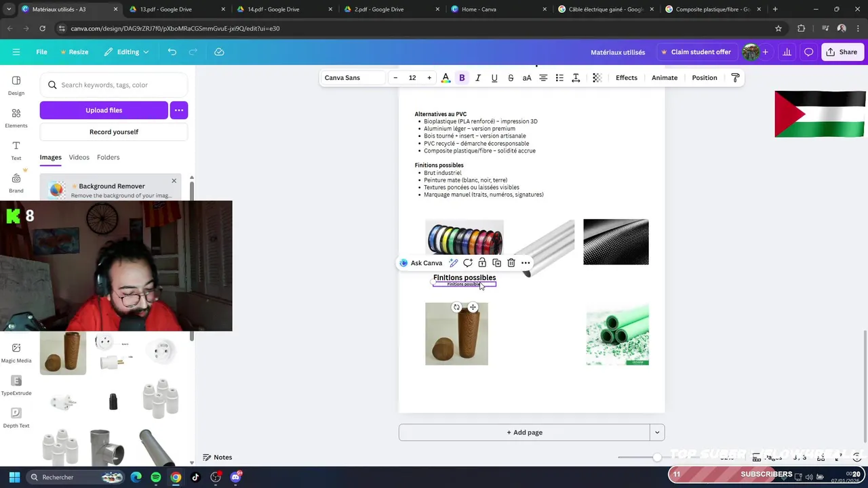Image resolution: width=868 pixels, height=488 pixels.
Task: Change text alignment
Action: (543, 78)
